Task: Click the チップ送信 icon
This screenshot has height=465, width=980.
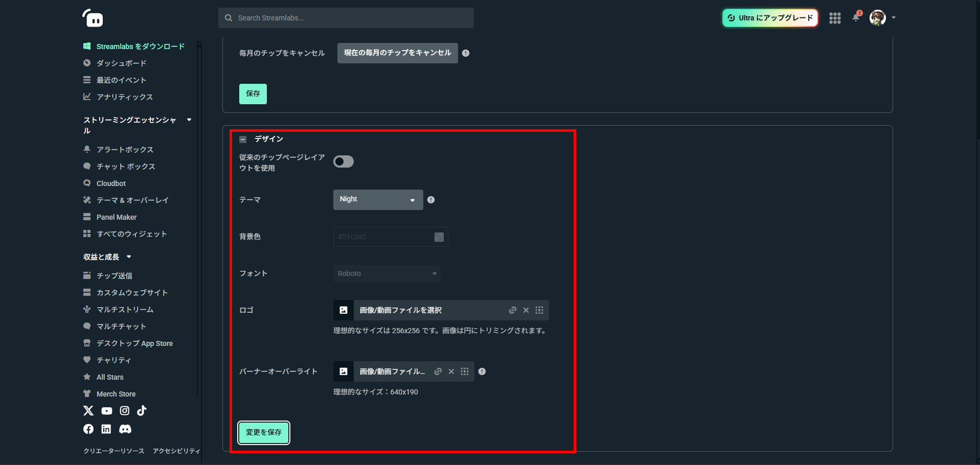Action: [x=87, y=276]
